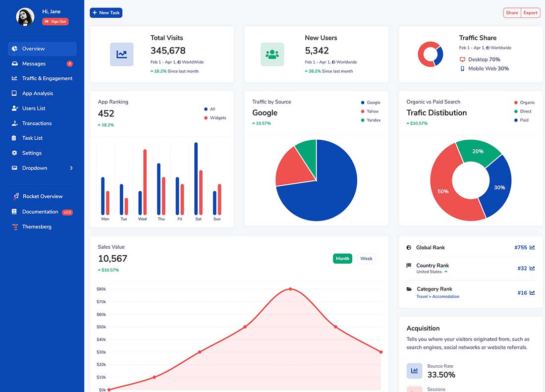545x392 pixels.
Task: Switch the Sales Value chart to Week
Action: pyautogui.click(x=366, y=258)
